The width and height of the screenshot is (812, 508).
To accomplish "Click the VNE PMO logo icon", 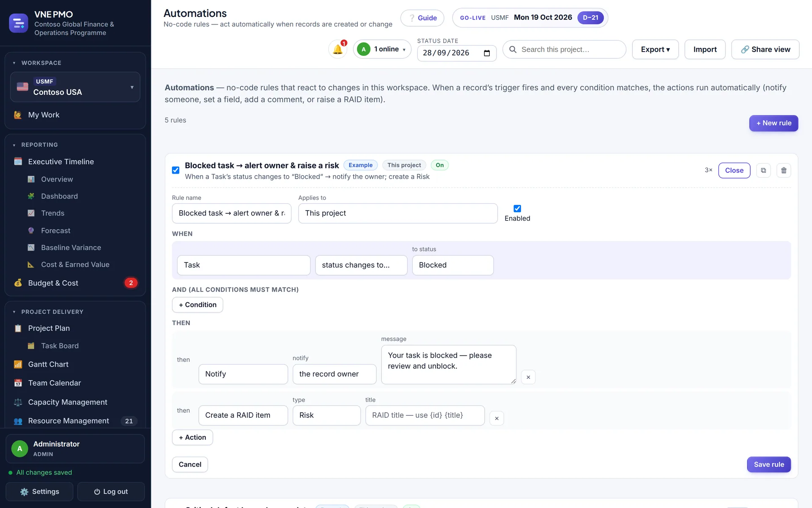I will click(19, 23).
